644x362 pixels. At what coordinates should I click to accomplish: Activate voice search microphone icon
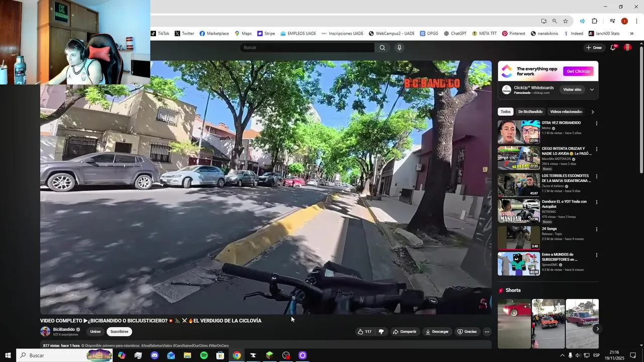[x=399, y=48]
